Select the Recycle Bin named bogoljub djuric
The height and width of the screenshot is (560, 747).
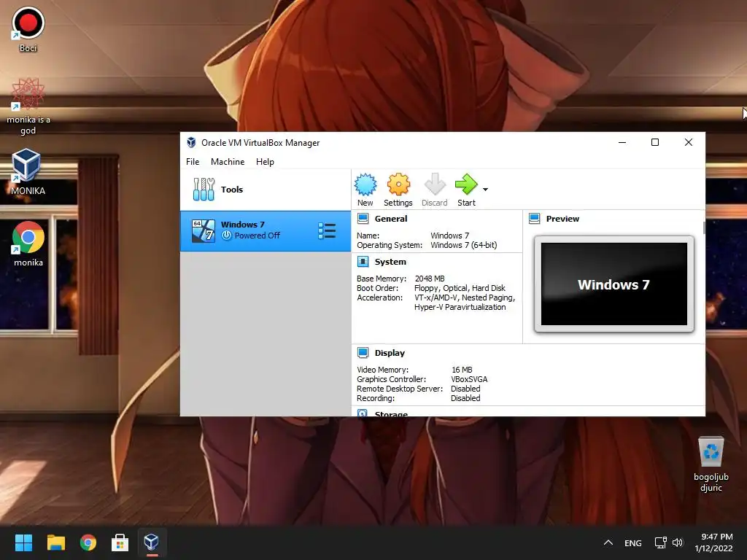pos(711,464)
